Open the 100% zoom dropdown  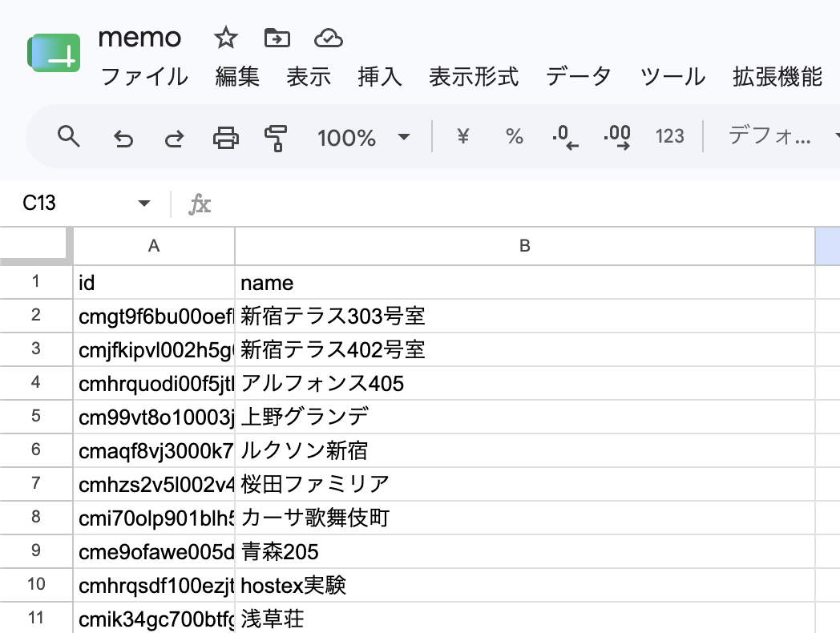[x=364, y=138]
